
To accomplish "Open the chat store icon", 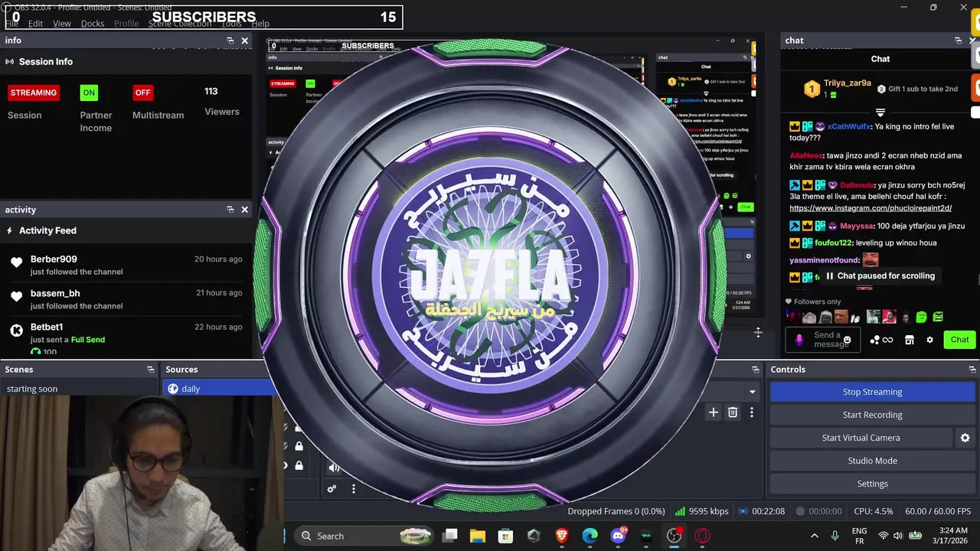I will tap(909, 340).
